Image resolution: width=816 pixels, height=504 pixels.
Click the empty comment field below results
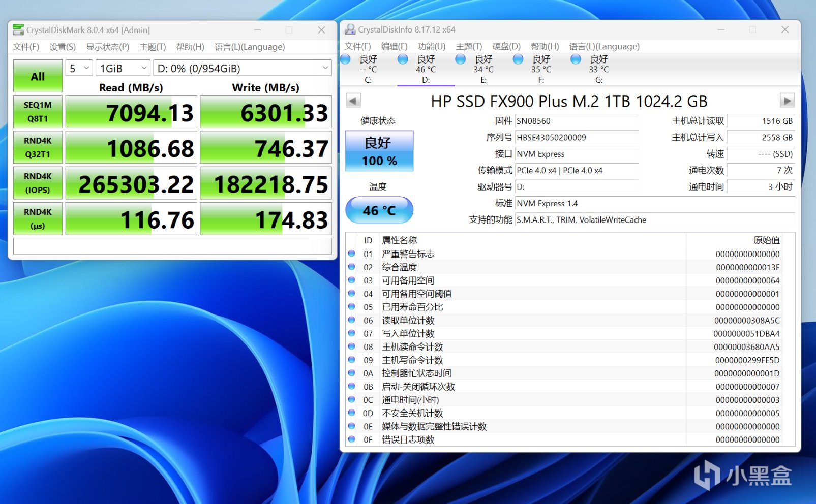172,246
